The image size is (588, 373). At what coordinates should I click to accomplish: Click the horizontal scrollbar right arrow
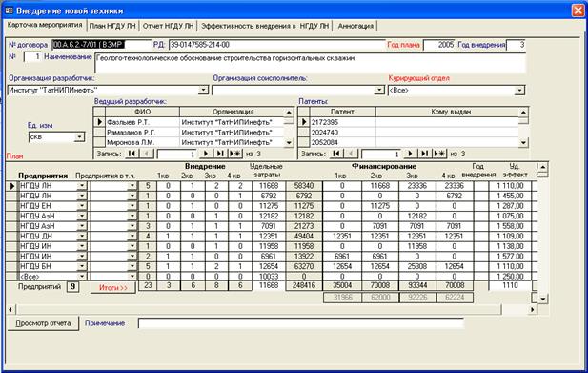(533, 310)
